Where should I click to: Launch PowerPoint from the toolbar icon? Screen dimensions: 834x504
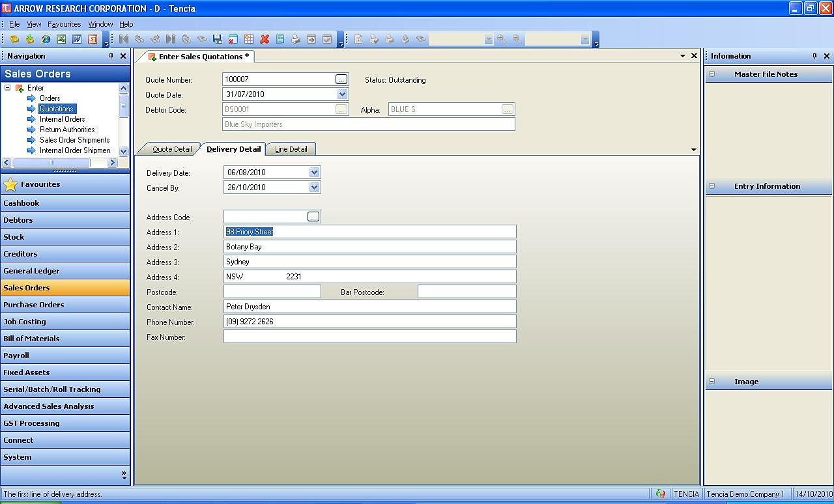(x=93, y=39)
